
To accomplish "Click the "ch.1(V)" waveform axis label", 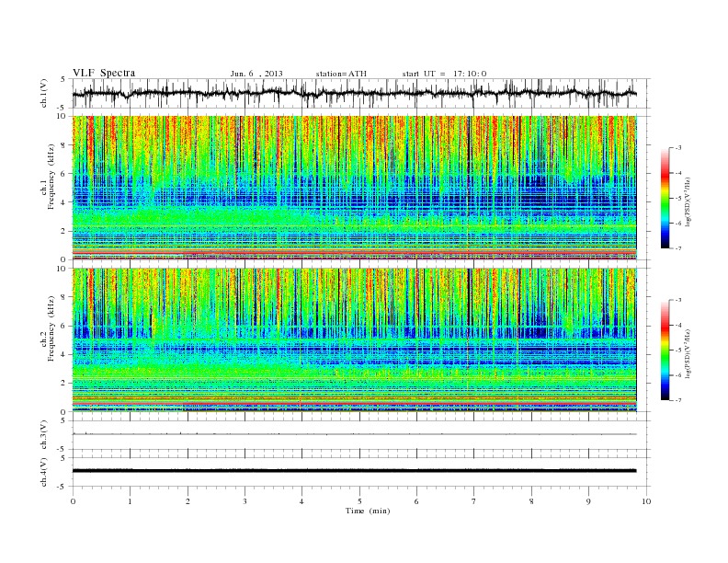I will tap(44, 93).
